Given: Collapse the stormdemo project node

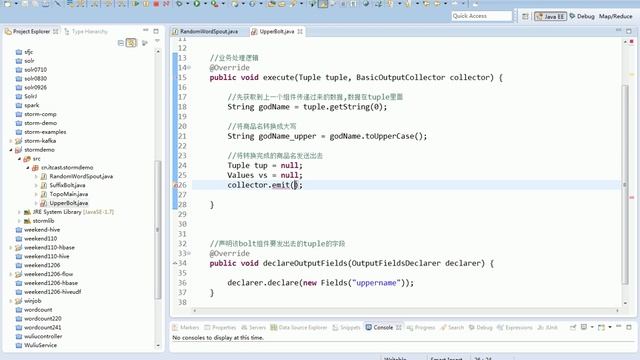Looking at the screenshot, I should (x=11, y=150).
